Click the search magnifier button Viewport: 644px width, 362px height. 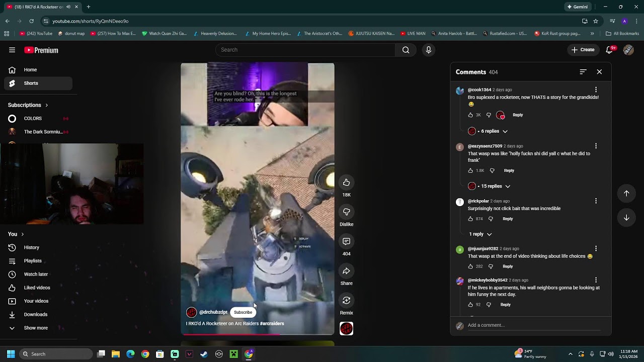406,50
